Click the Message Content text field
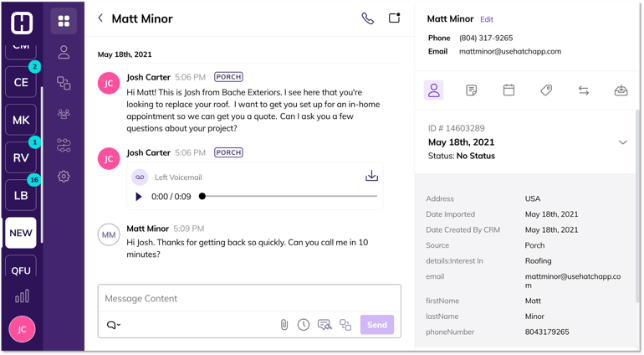 pyautogui.click(x=249, y=298)
